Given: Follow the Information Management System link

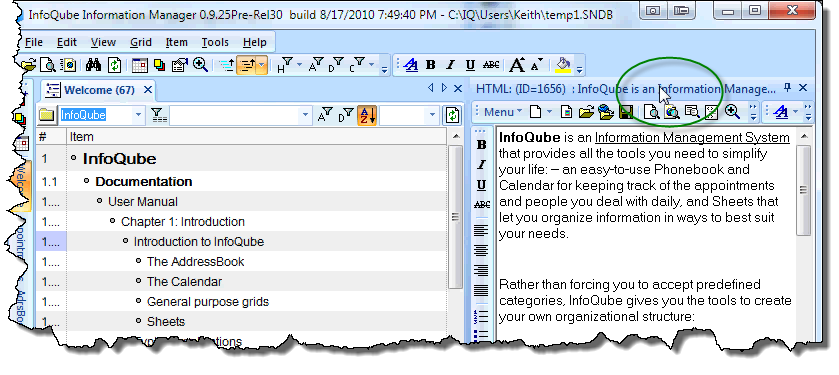Looking at the screenshot, I should coord(692,137).
